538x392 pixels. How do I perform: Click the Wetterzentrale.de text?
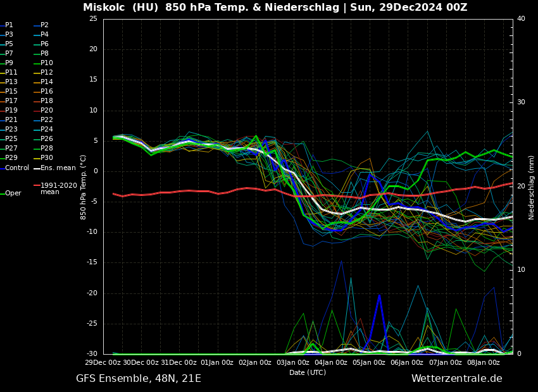pyautogui.click(x=456, y=379)
